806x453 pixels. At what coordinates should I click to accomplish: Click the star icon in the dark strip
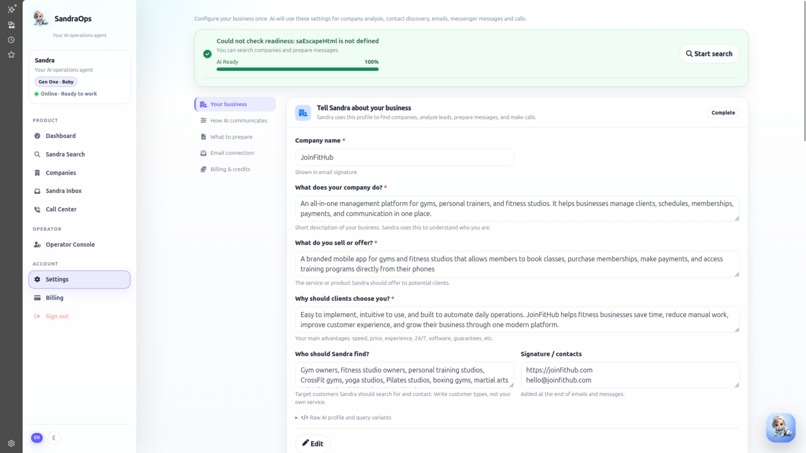(11, 55)
